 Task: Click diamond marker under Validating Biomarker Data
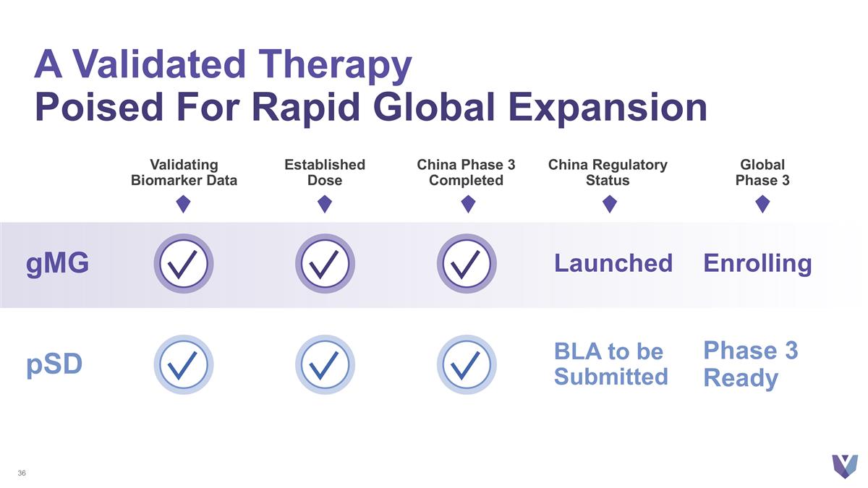pyautogui.click(x=184, y=205)
